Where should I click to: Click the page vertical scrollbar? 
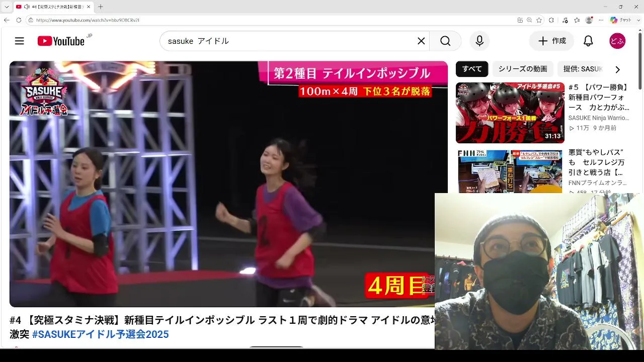coord(640,60)
